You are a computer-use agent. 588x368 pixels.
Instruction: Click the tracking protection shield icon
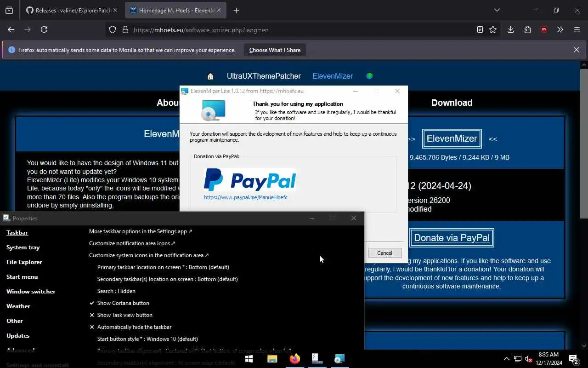(x=113, y=30)
